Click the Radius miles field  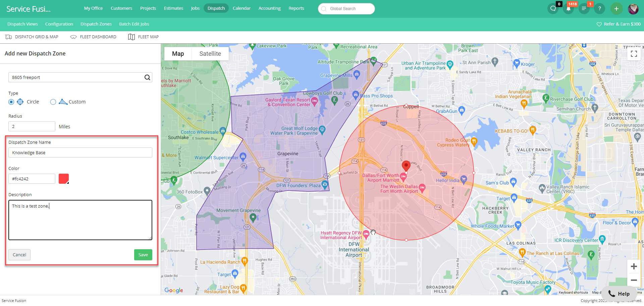pos(32,126)
